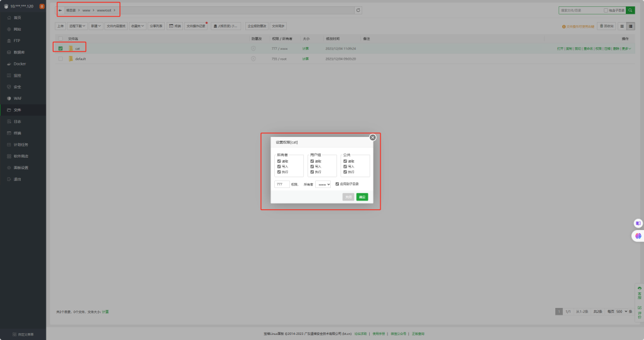Toggle owner write (写入) permission checkbox
Image resolution: width=644 pixels, height=340 pixels.
click(x=279, y=167)
